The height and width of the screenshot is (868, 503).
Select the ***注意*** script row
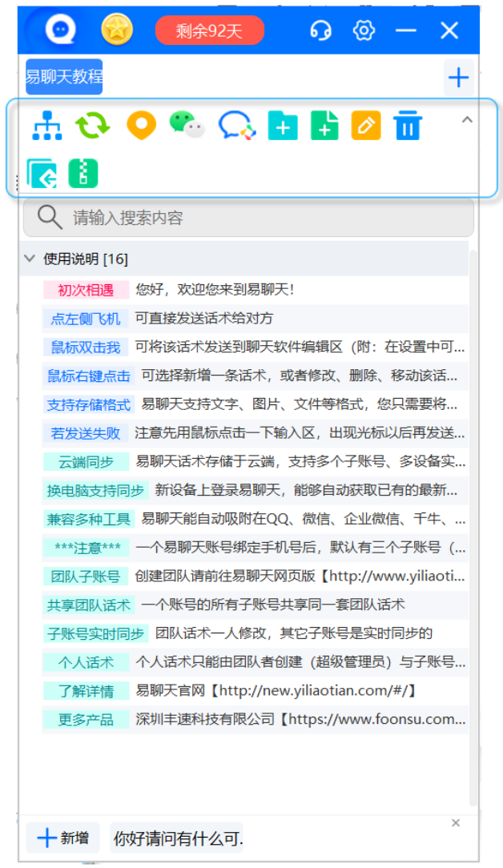click(255, 548)
